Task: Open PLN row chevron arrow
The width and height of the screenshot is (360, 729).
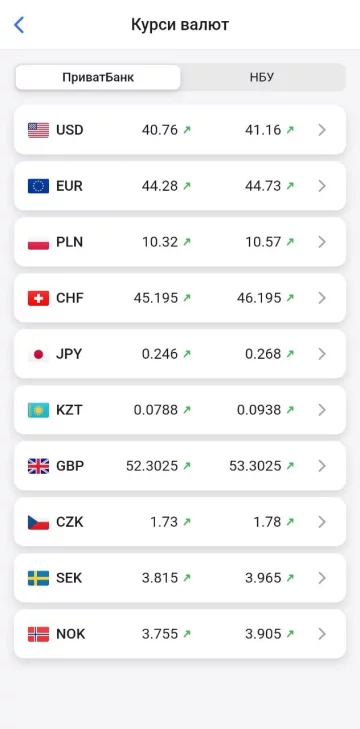Action: click(x=322, y=242)
